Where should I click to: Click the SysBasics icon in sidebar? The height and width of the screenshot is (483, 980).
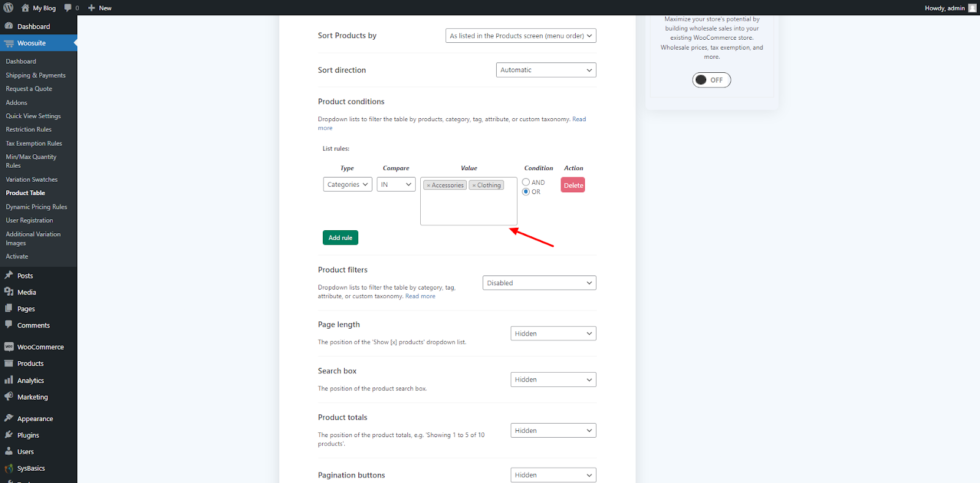tap(9, 468)
